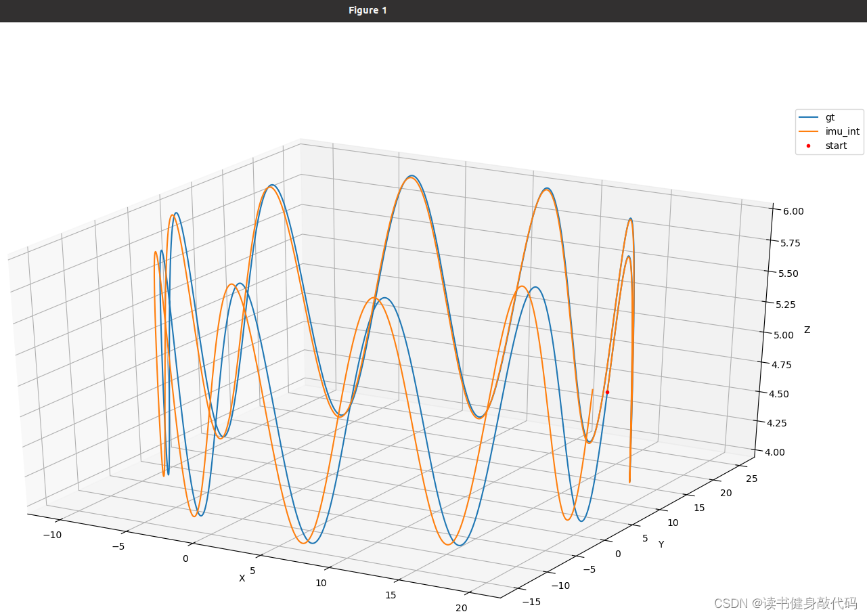Click the 10 tick on X axis
The height and width of the screenshot is (616, 867).
(321, 583)
